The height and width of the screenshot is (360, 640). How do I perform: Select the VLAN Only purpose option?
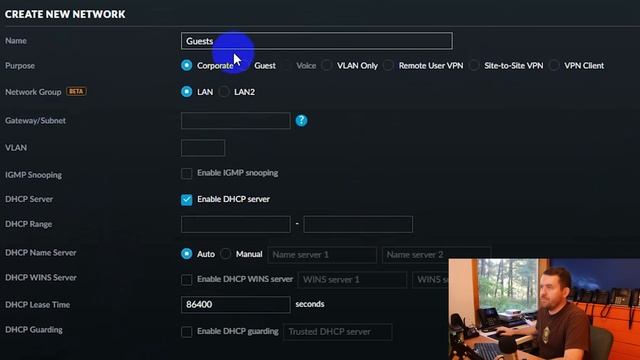327,65
